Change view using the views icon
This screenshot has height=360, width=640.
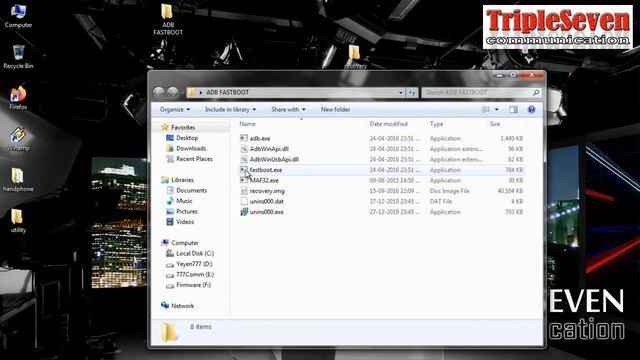coord(486,109)
